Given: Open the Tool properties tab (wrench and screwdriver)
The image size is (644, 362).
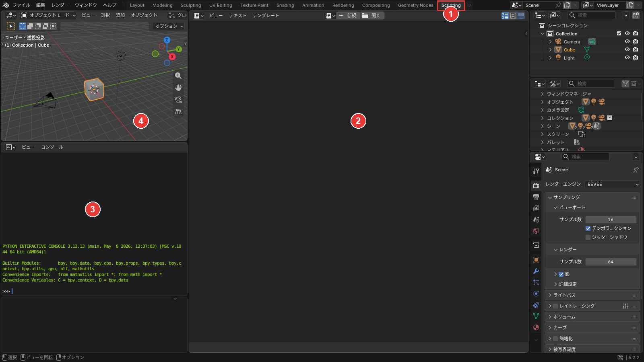Looking at the screenshot, I should click(x=536, y=171).
